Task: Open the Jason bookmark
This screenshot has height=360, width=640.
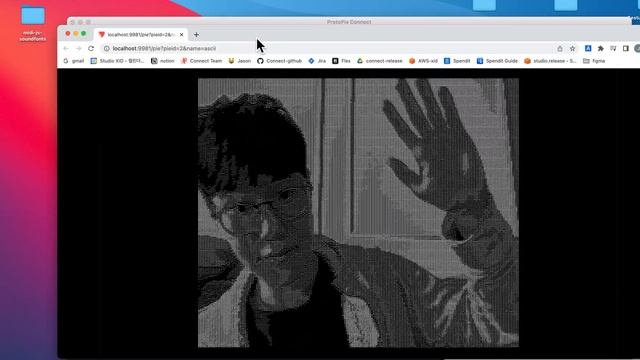Action: point(240,61)
